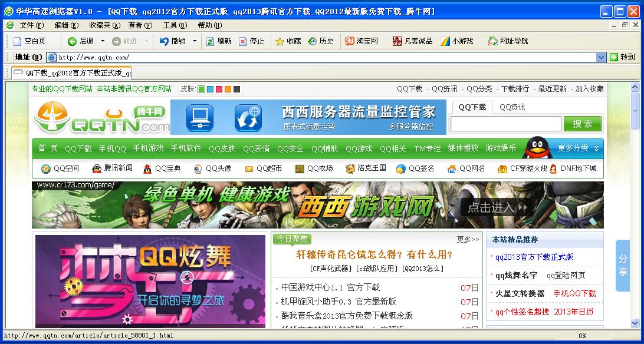644x344 pixels.
Task: Open the CF穿越火线 shortcut
Action: pyautogui.click(x=523, y=168)
